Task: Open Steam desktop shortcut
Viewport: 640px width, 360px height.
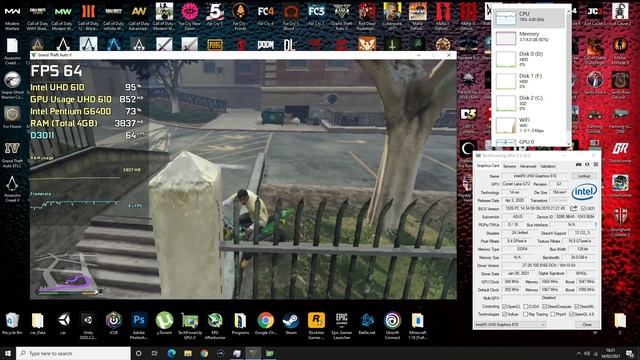Action: click(x=291, y=324)
